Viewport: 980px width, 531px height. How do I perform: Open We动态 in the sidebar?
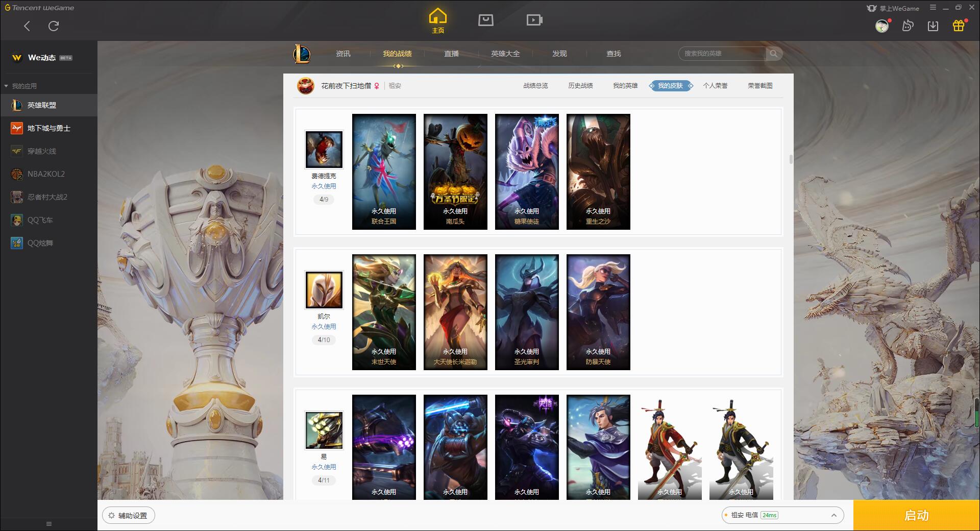48,58
